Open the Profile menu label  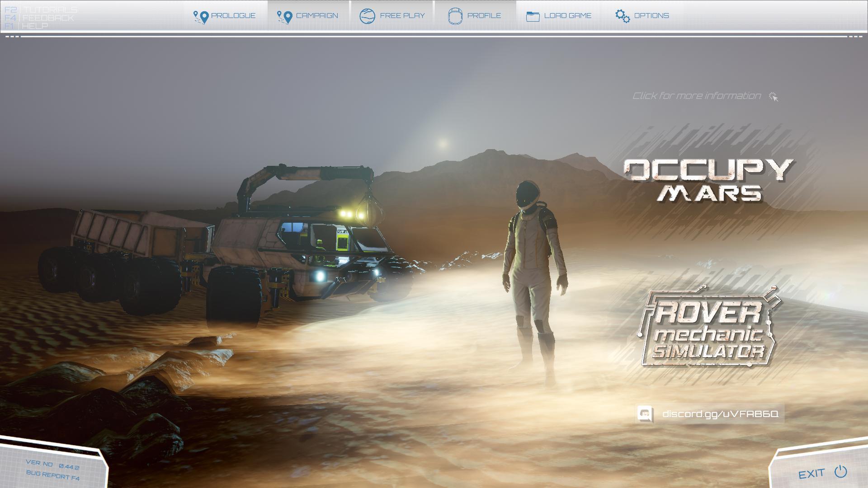[484, 15]
